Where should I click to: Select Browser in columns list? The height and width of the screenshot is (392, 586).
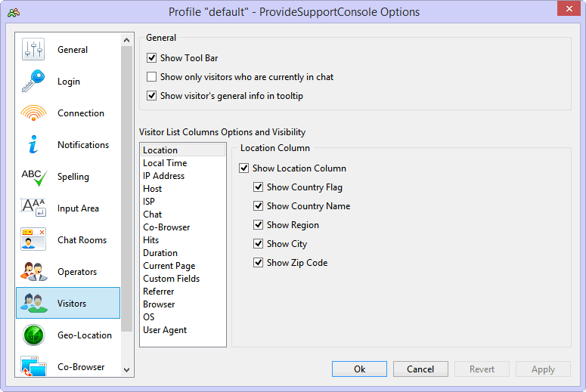pos(183,304)
